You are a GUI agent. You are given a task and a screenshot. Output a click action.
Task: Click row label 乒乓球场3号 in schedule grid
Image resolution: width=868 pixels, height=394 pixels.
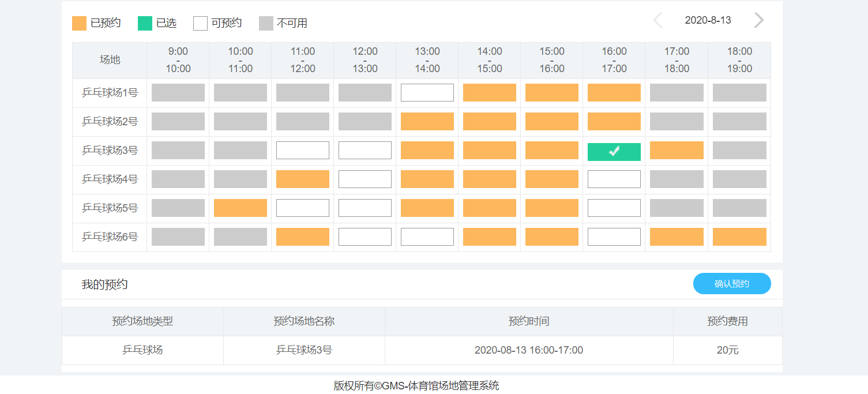click(110, 151)
